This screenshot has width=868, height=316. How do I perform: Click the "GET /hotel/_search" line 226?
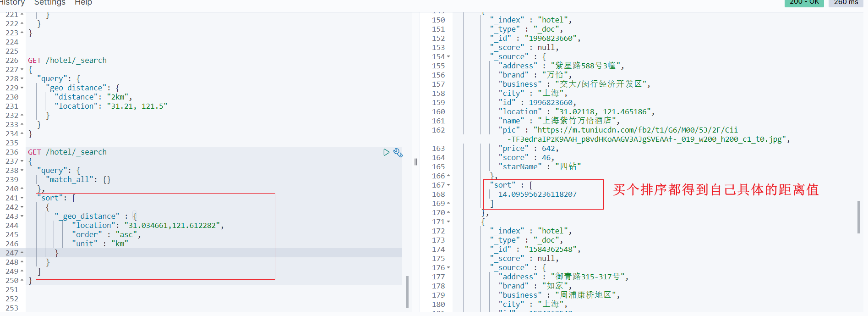pyautogui.click(x=67, y=60)
